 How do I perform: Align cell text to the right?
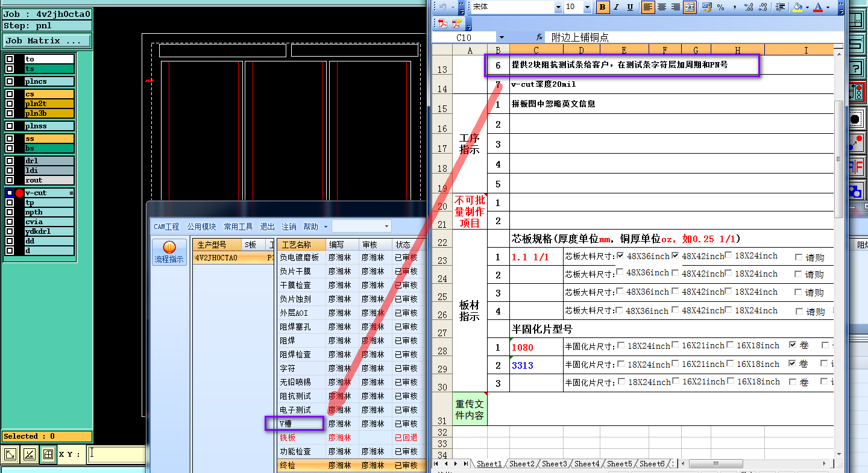(676, 7)
